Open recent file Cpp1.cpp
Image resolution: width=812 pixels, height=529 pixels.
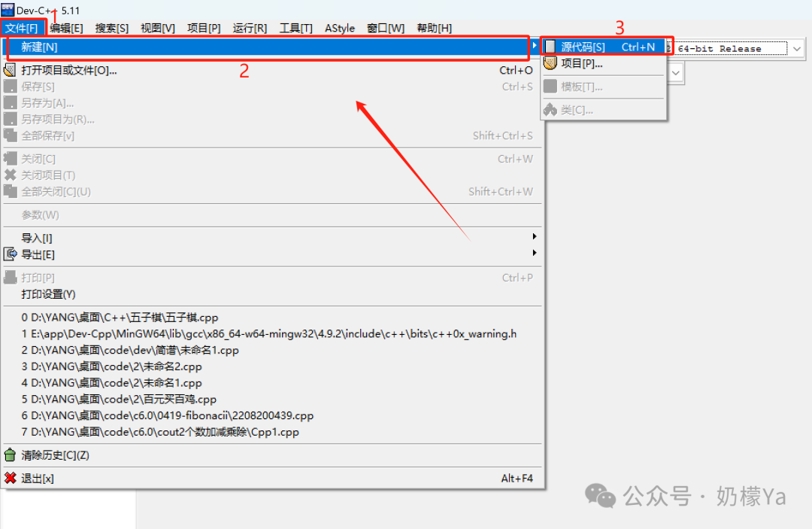(272, 432)
